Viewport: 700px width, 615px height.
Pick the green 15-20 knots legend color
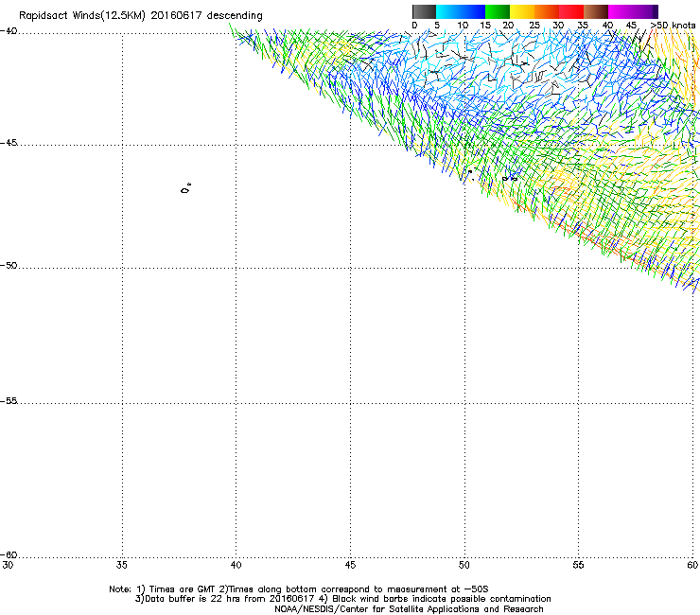498,11
